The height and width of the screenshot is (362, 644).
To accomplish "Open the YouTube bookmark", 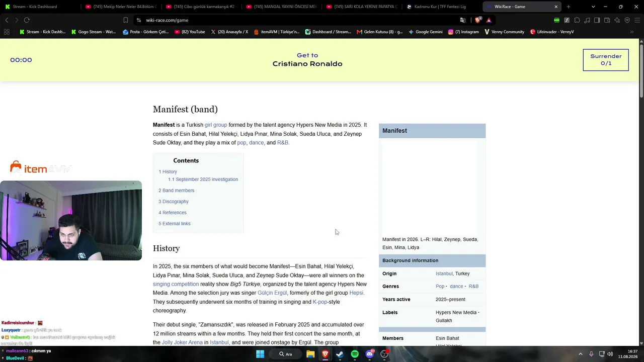I will coord(190,32).
